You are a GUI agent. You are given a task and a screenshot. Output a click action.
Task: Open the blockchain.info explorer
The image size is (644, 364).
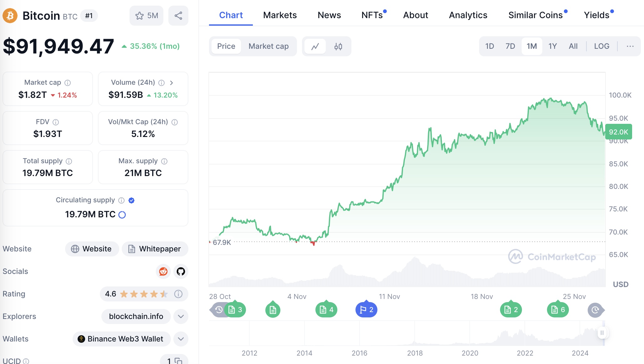[136, 316]
